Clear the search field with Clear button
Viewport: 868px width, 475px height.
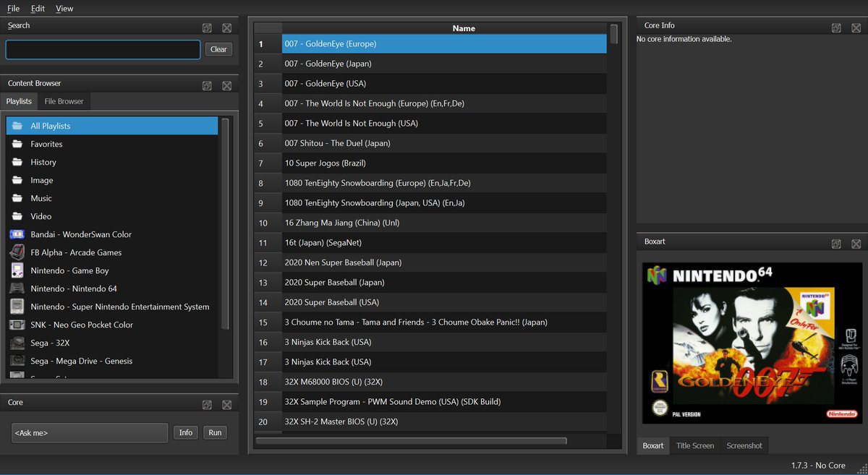pyautogui.click(x=218, y=49)
